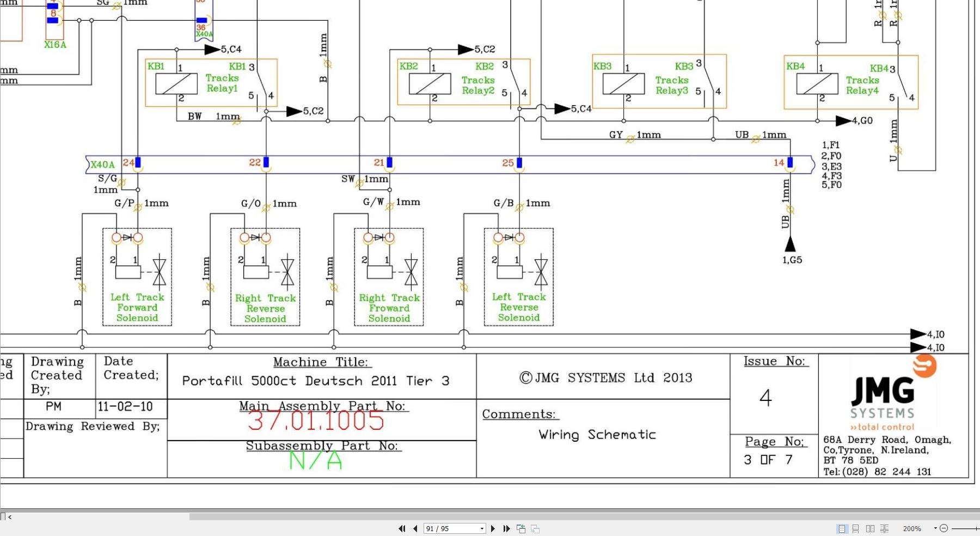This screenshot has width=980, height=536.
Task: Click the machine title Portafill 5000ct text
Action: (316, 381)
